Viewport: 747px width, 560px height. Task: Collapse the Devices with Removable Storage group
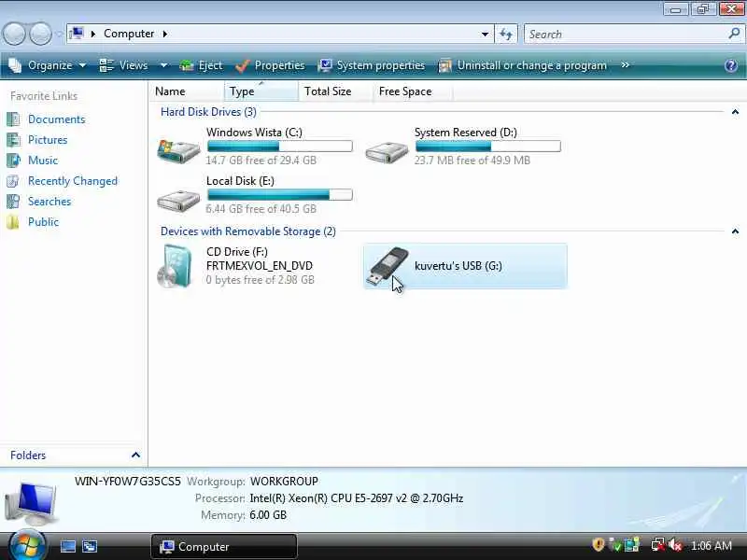coord(735,231)
